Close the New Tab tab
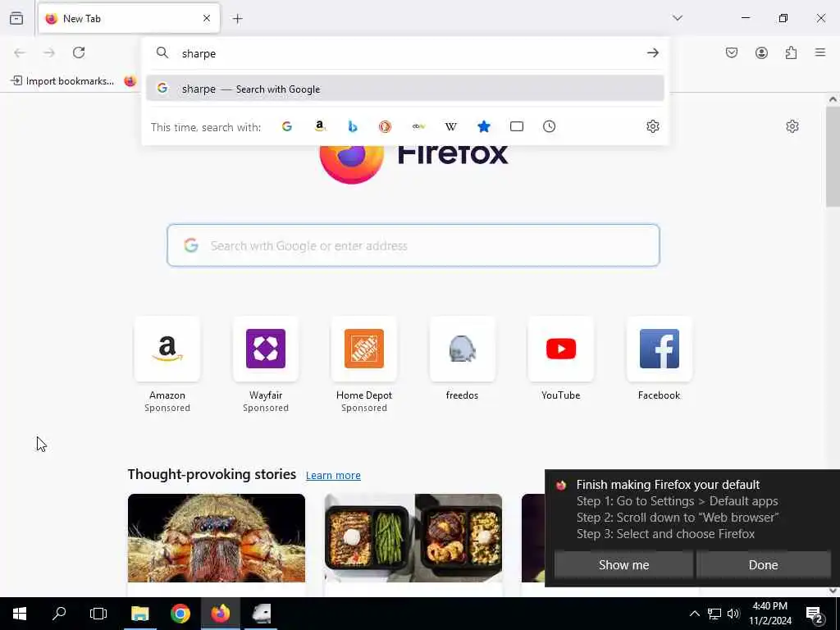Screen dimensions: 840x630 coord(207,19)
